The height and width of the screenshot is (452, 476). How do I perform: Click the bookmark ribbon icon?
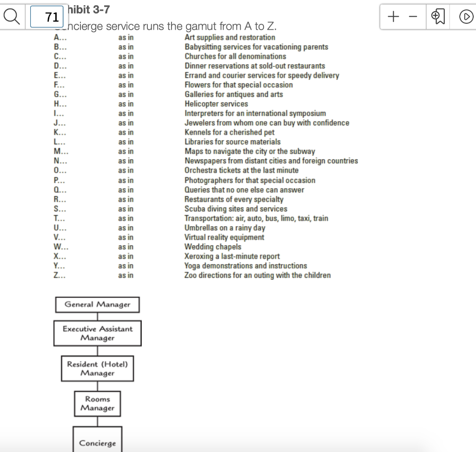pos(437,16)
